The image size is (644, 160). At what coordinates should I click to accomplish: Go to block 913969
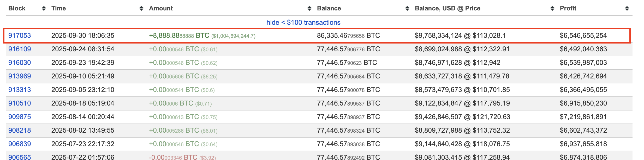tap(20, 76)
